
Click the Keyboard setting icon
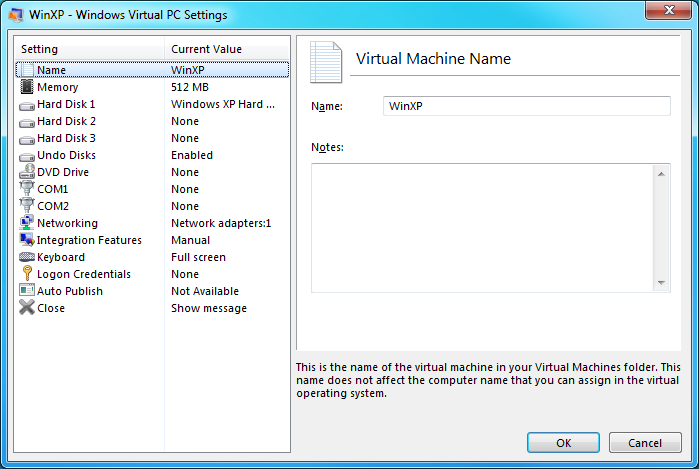pyautogui.click(x=27, y=257)
